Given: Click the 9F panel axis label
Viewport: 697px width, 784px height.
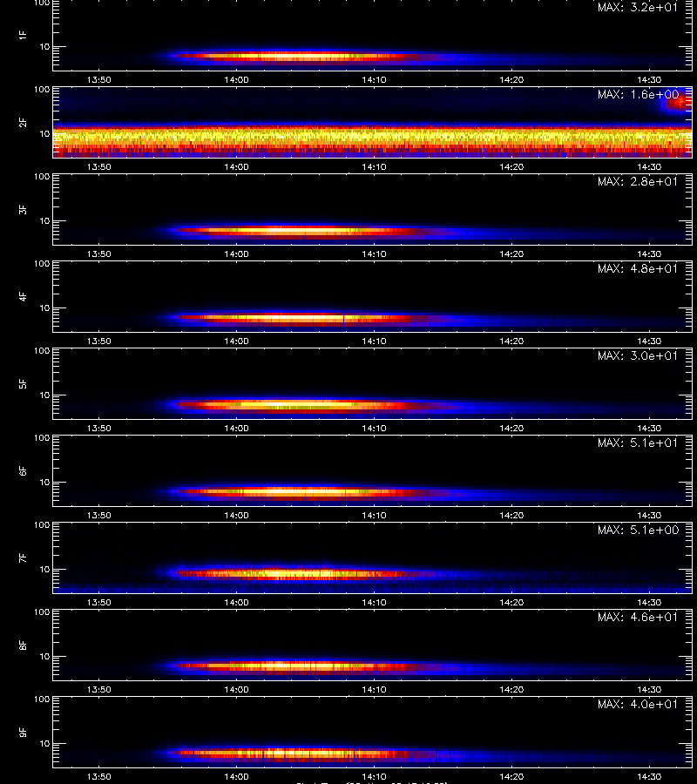Looking at the screenshot, I should pos(23,733).
